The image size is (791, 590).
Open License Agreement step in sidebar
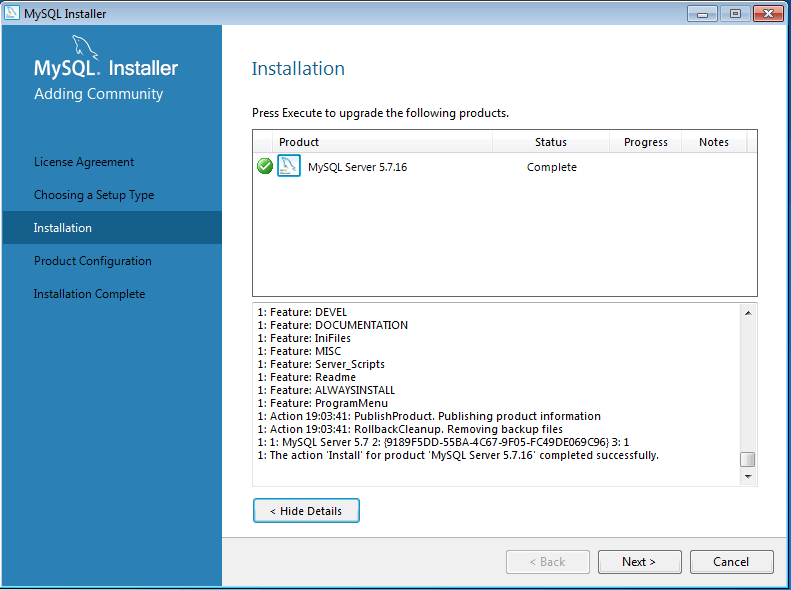coord(84,162)
